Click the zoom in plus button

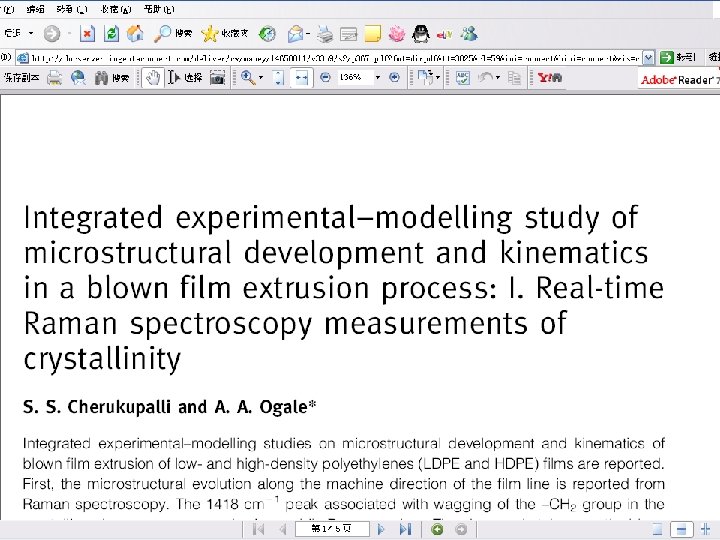(x=394, y=77)
